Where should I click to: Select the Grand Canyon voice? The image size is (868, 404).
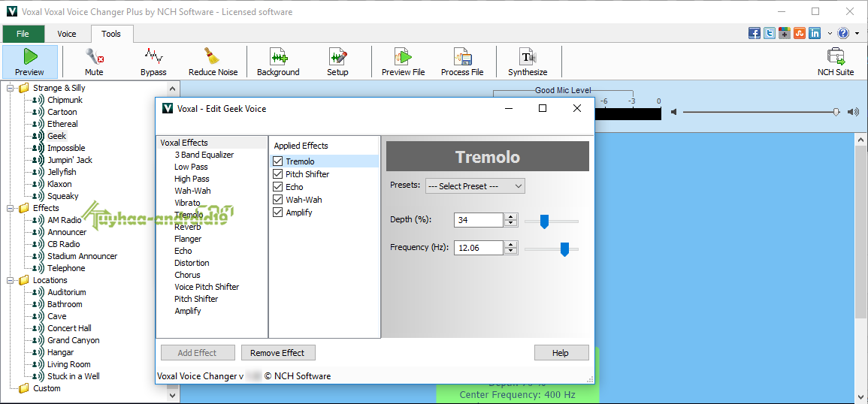click(x=73, y=340)
